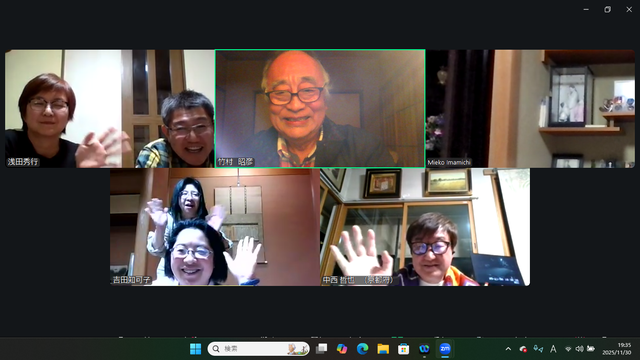This screenshot has height=360, width=640.
Task: Open the Windows Start menu
Action: [196, 349]
